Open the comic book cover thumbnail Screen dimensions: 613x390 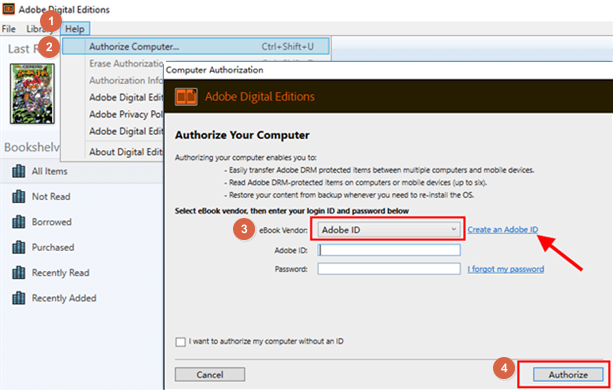(32, 94)
